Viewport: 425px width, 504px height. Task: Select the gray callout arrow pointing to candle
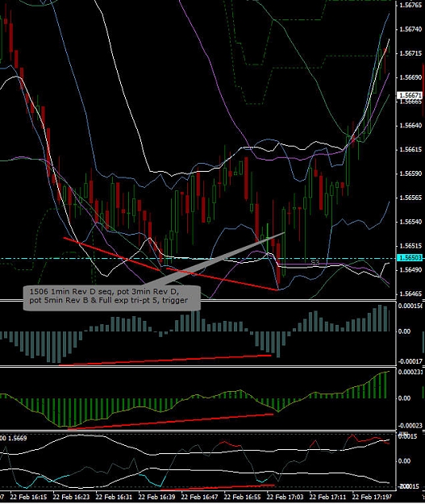[x=214, y=259]
